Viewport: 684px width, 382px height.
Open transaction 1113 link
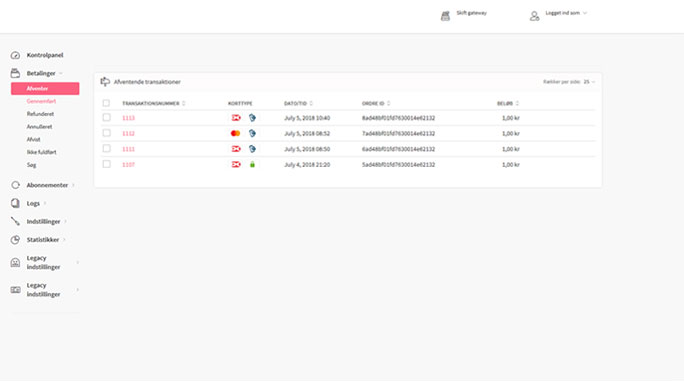128,118
